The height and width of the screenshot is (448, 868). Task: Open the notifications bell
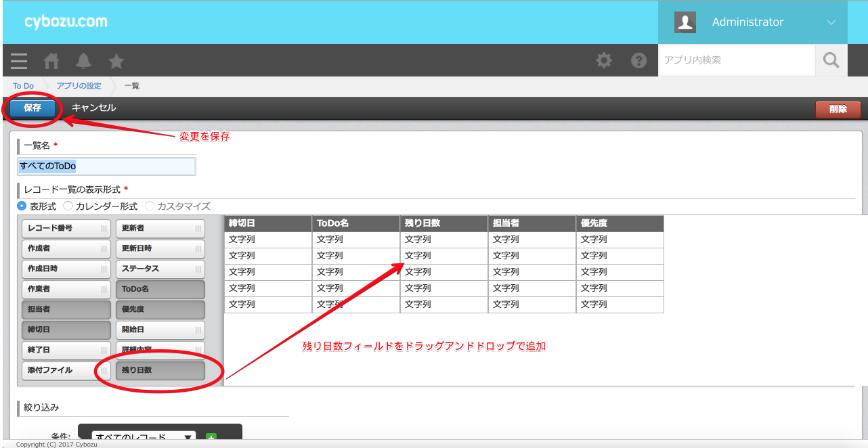click(x=83, y=61)
